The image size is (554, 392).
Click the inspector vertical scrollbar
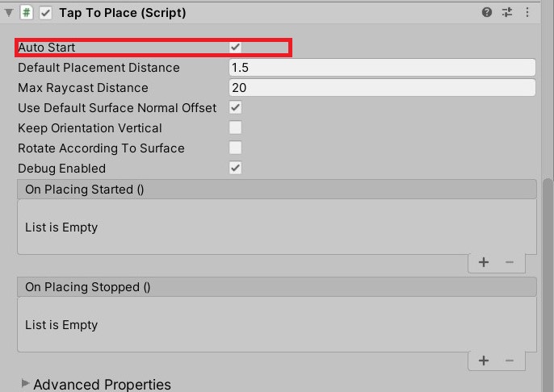point(548,282)
